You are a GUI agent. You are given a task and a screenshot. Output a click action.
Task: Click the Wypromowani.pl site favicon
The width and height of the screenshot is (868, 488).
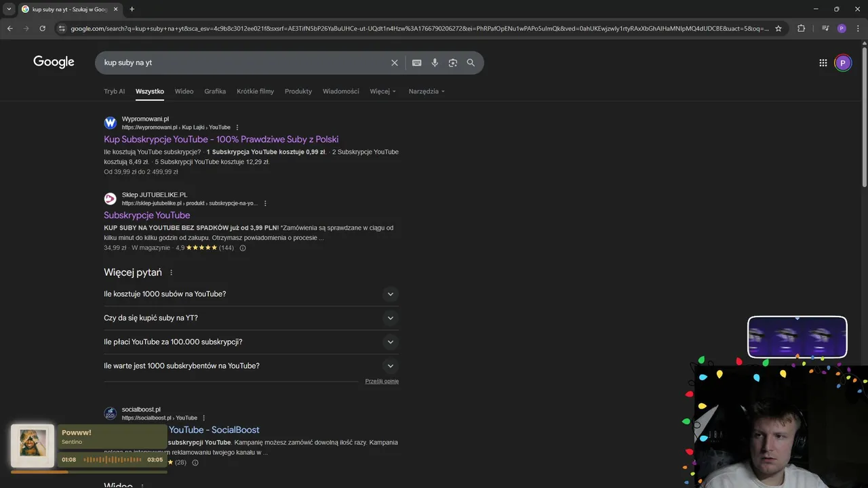coord(110,123)
